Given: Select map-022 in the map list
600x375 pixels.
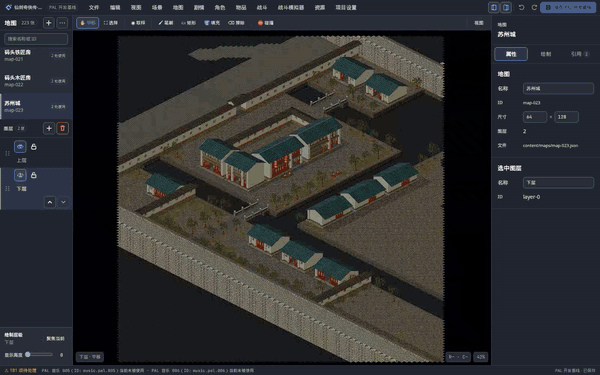Looking at the screenshot, I should (x=36, y=81).
